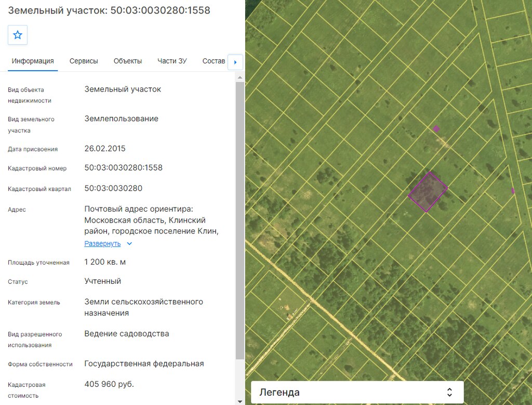The image size is (532, 405).
Task: Open the Информация tab
Action: coord(33,61)
